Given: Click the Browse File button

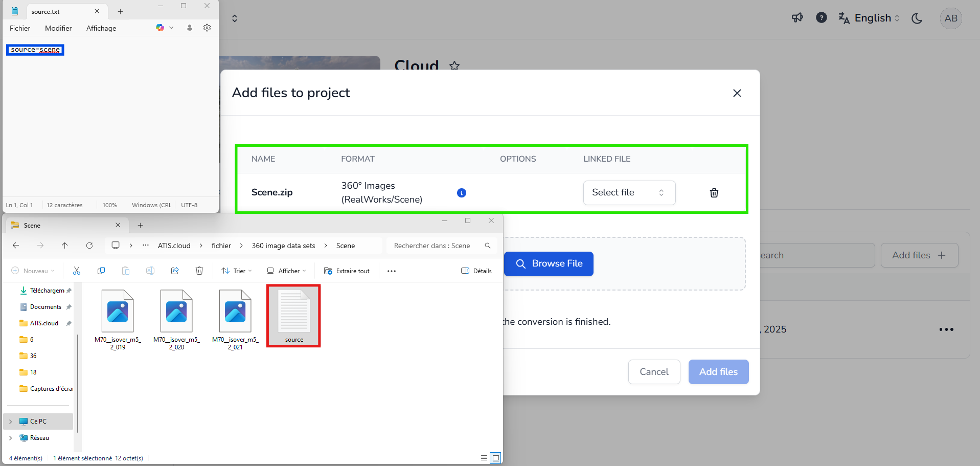Looking at the screenshot, I should tap(549, 264).
